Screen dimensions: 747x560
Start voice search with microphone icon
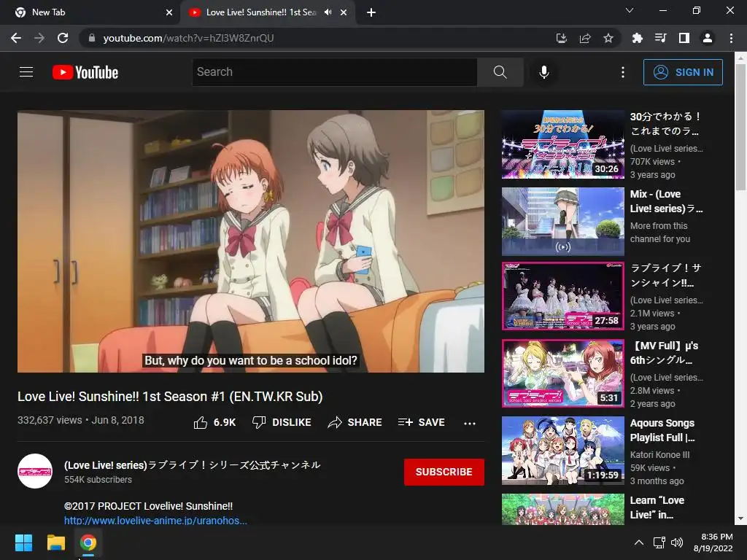point(544,72)
